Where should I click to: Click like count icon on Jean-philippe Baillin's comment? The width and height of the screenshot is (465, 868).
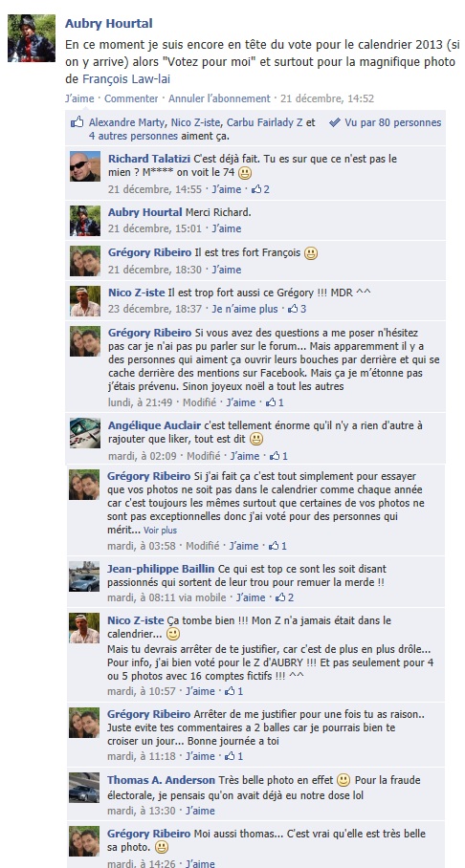point(281,597)
